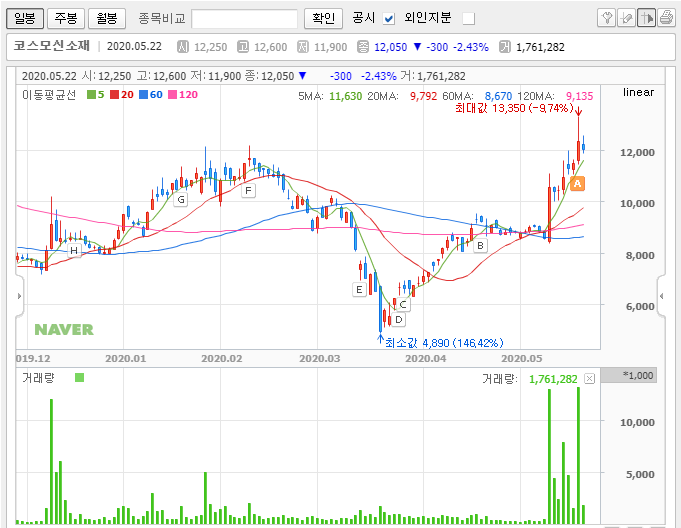This screenshot has width=681, height=528.
Task: Close the 거래량 volume panel
Action: [589, 379]
